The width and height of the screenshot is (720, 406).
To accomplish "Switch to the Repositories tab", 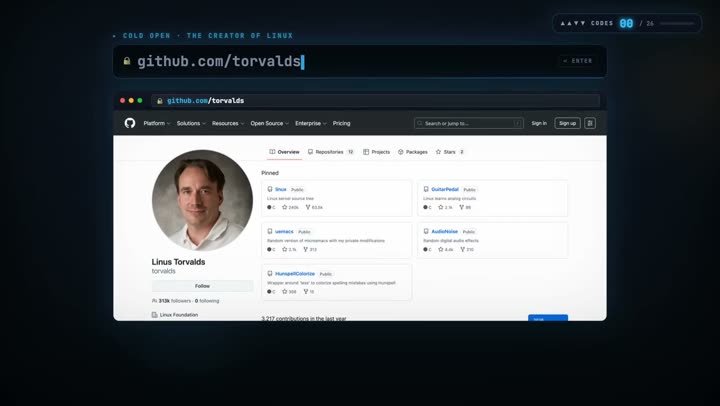I will click(x=331, y=152).
